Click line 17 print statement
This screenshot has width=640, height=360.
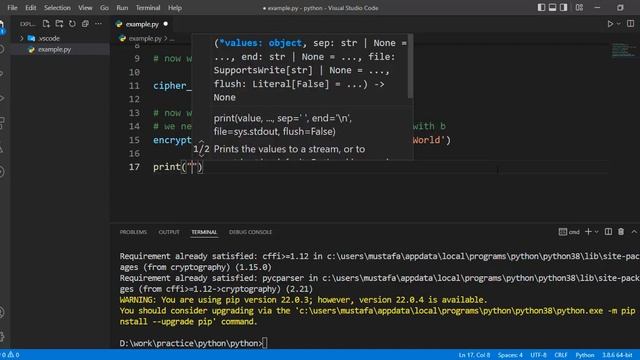[x=178, y=167]
